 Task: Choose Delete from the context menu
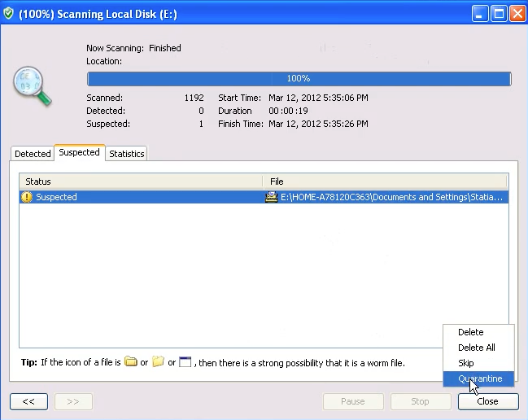(470, 332)
